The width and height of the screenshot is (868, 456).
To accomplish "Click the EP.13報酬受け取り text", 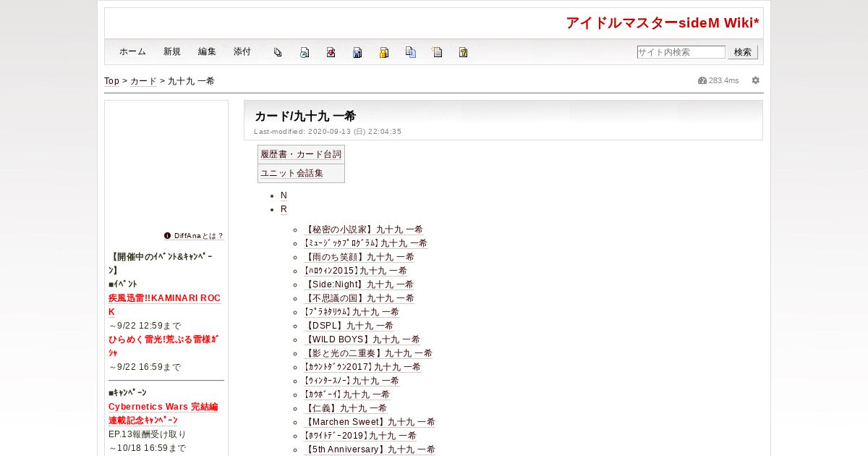I will tap(148, 434).
